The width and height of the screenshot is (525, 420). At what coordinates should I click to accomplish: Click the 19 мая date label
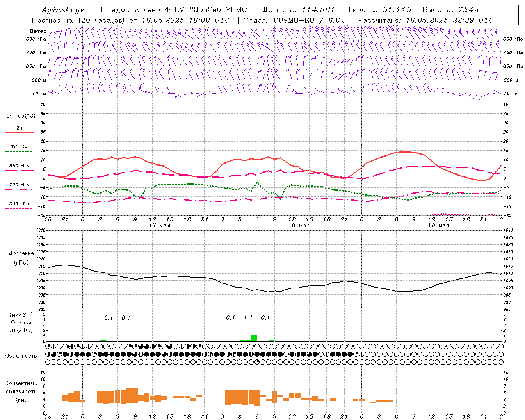pos(438,226)
